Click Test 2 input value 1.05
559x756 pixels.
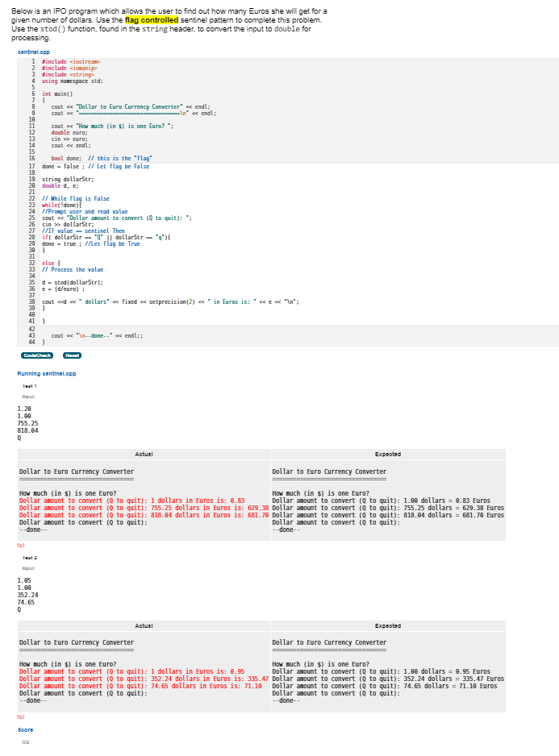[24, 580]
